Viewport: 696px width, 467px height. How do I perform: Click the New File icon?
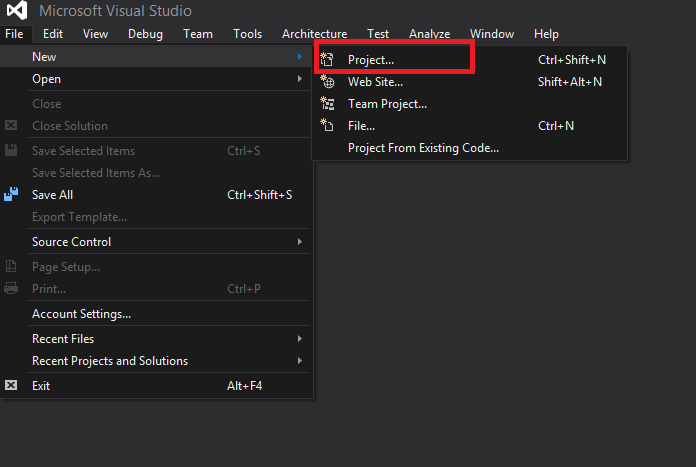[x=327, y=125]
